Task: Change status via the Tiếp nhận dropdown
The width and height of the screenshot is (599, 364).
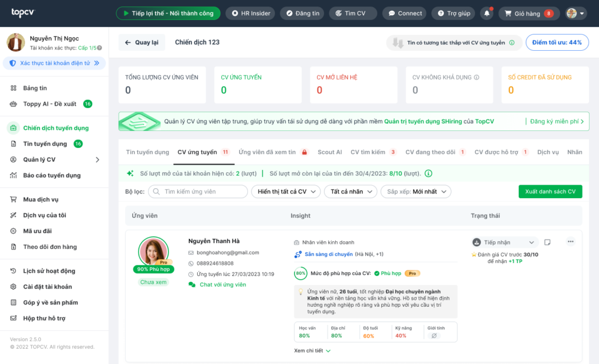Action: tap(505, 242)
